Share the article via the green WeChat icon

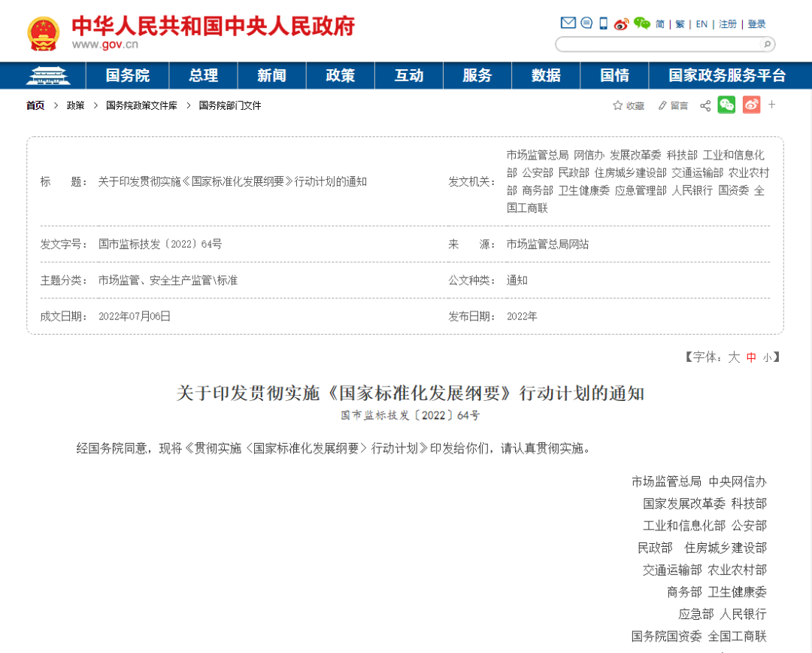coord(726,105)
